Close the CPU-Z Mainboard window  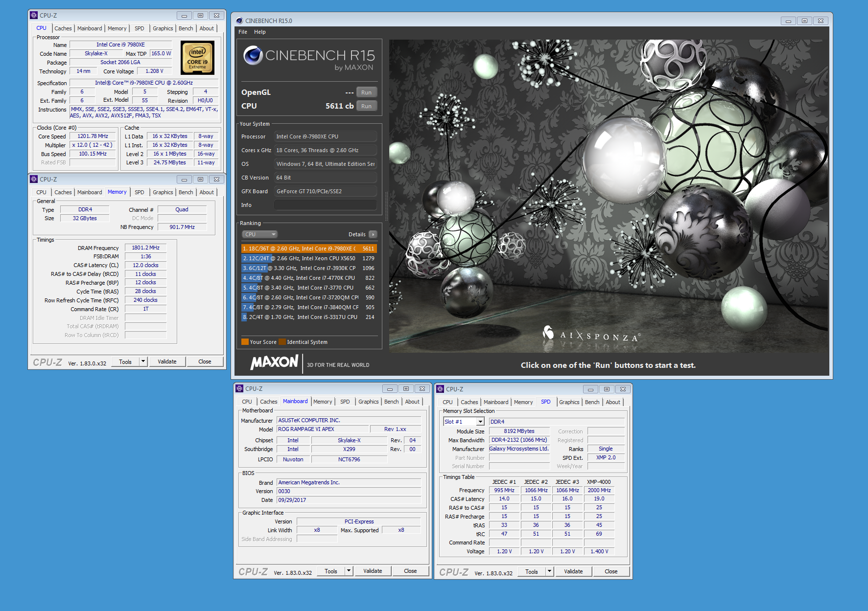tap(422, 388)
